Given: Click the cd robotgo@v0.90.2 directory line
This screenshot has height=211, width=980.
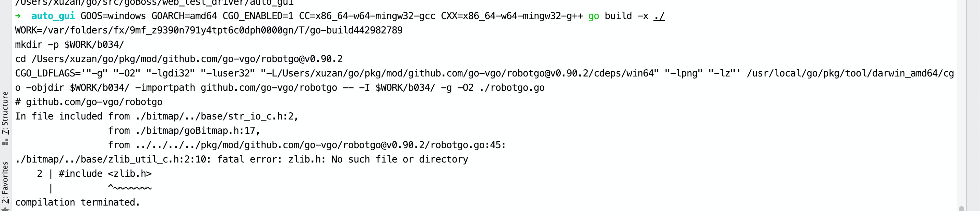Looking at the screenshot, I should pyautogui.click(x=179, y=59).
